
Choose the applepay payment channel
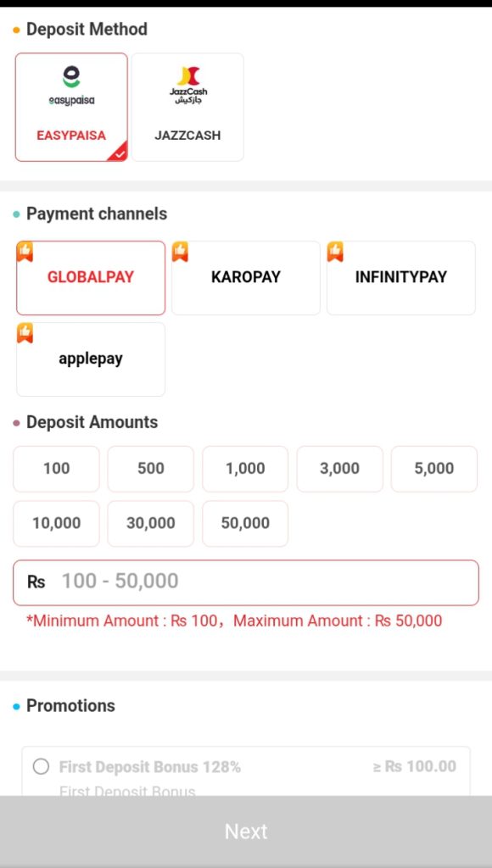point(91,359)
